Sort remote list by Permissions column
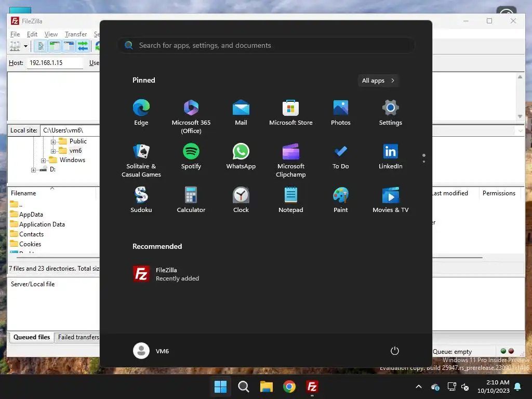 coord(499,193)
